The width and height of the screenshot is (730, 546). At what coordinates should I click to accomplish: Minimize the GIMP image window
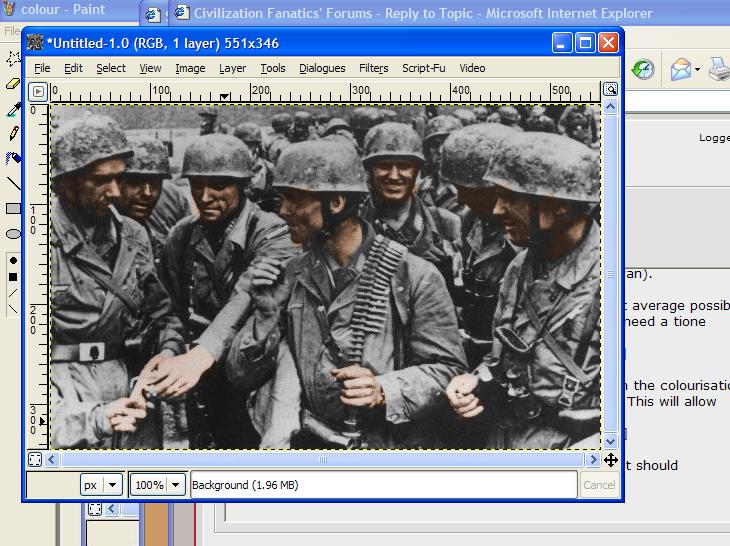tap(562, 43)
